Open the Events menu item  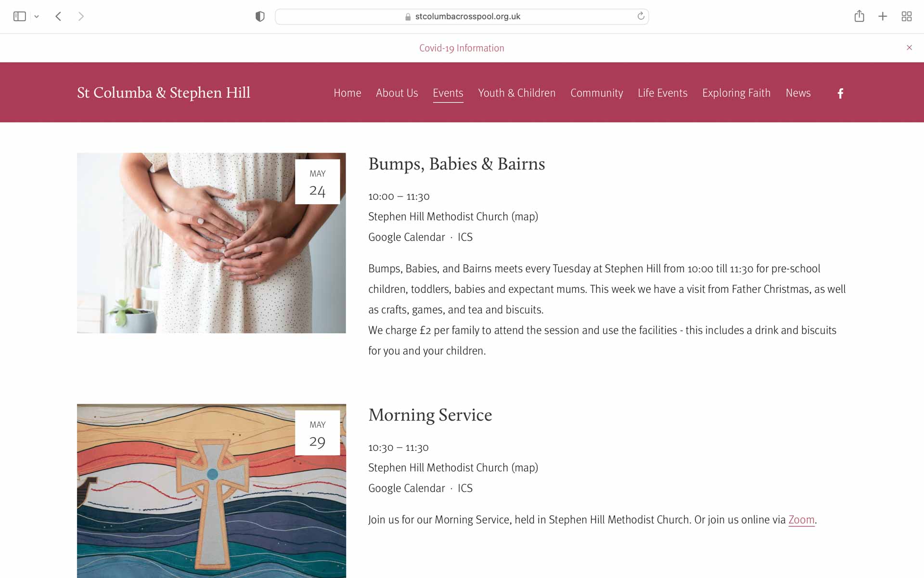[x=449, y=92]
